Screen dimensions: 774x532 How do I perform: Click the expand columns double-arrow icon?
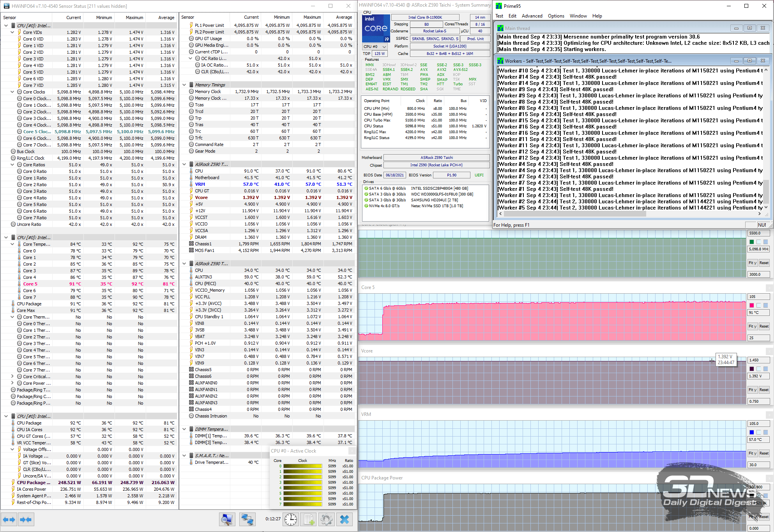click(x=9, y=520)
